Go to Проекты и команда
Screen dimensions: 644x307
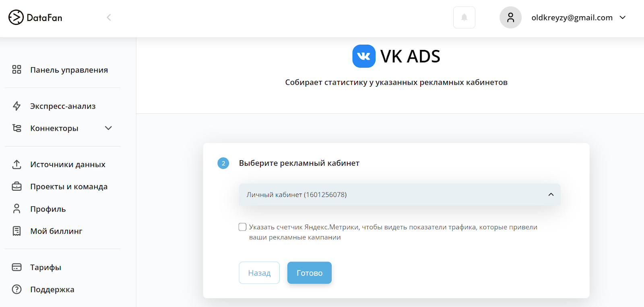click(x=68, y=187)
